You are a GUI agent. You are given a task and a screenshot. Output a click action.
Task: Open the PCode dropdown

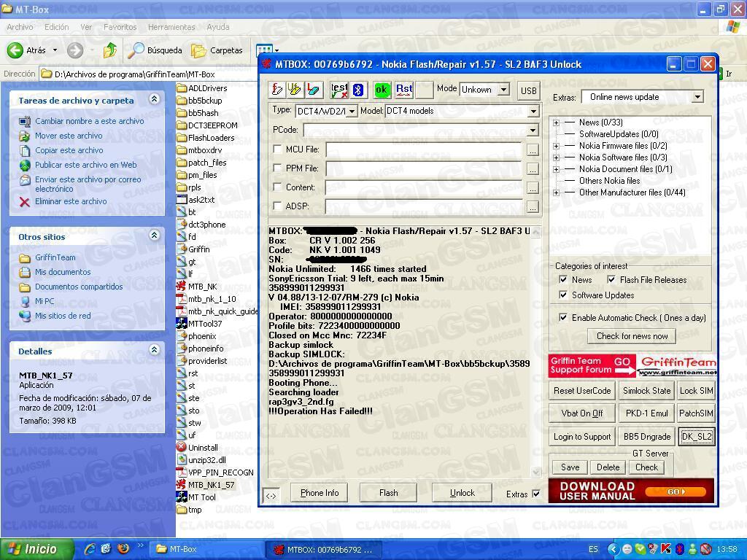[533, 130]
